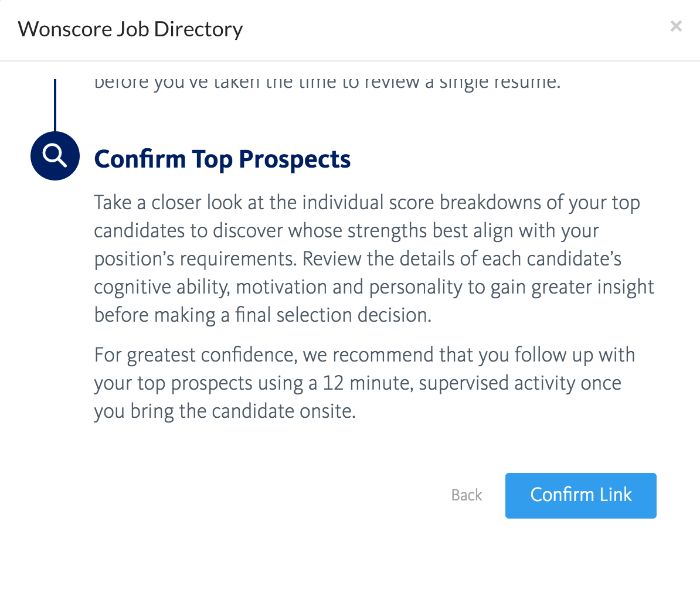Click the line "before making a final selection decision"

pos(263,315)
